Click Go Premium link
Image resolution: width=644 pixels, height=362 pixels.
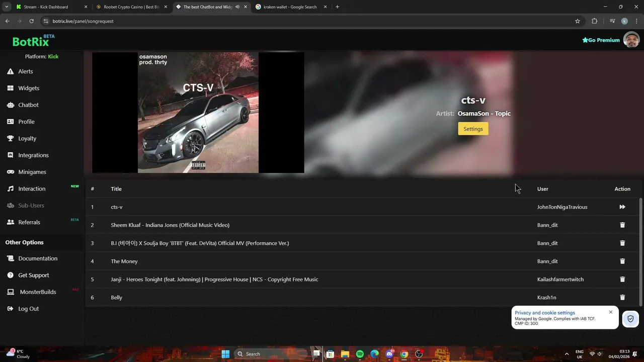pos(601,40)
